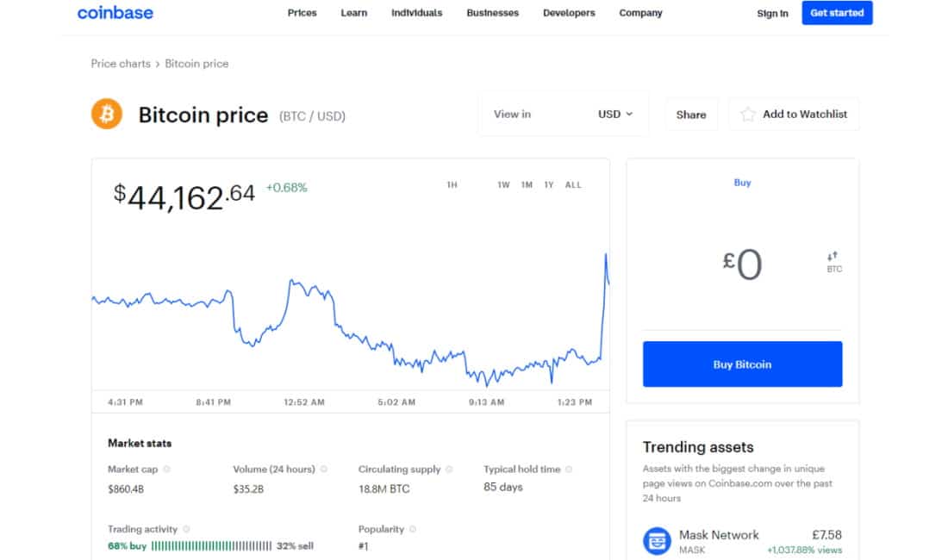Open the Learn menu
Viewport: 948px width, 560px height.
[353, 13]
